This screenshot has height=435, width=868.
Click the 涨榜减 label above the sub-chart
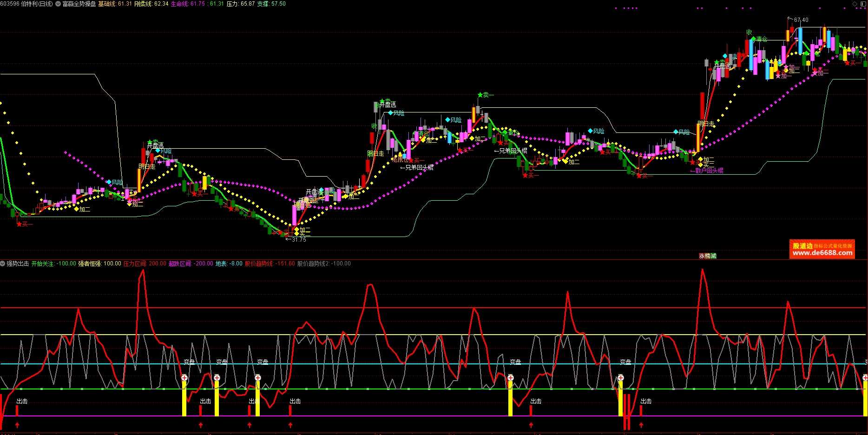tap(708, 256)
